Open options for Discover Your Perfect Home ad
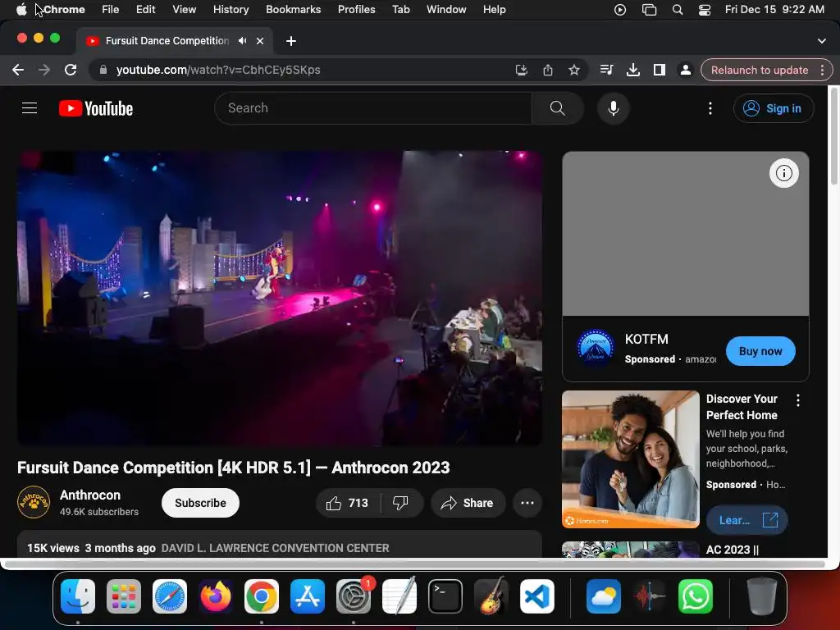This screenshot has width=840, height=630. click(797, 400)
